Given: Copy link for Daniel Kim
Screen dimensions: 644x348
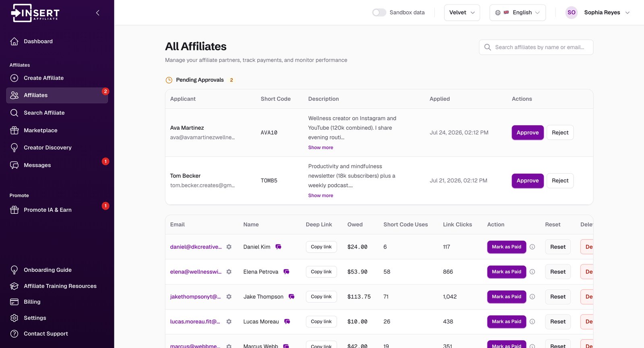Looking at the screenshot, I should 321,247.
